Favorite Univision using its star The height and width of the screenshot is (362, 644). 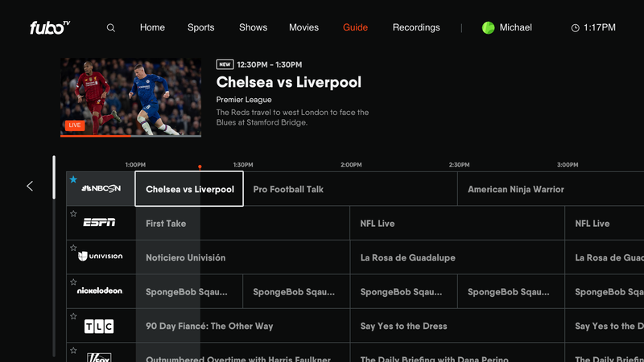(x=73, y=248)
